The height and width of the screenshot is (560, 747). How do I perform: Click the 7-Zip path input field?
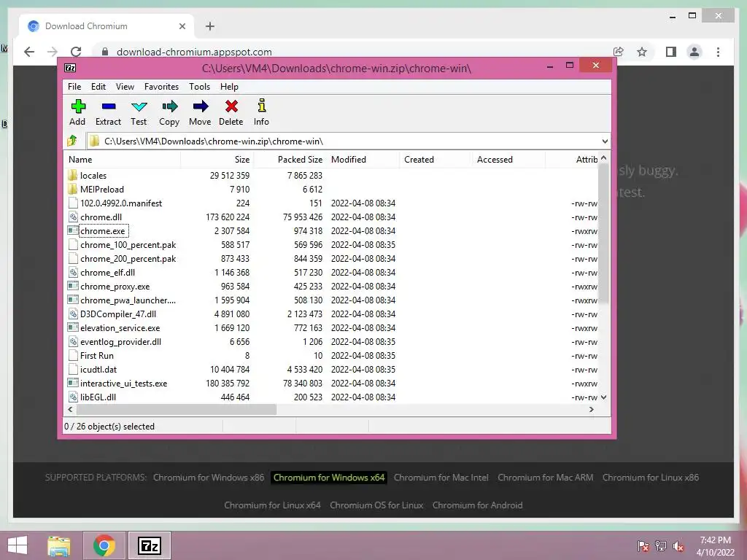[x=348, y=141]
